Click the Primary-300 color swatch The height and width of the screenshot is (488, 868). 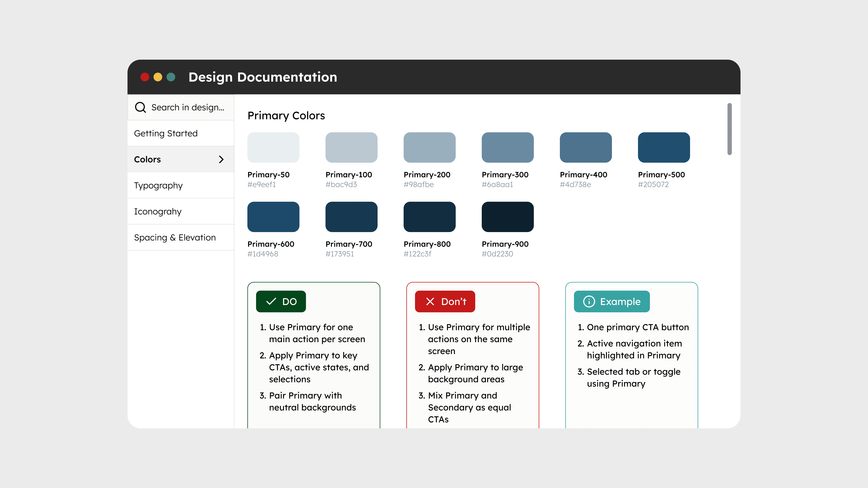(x=508, y=147)
